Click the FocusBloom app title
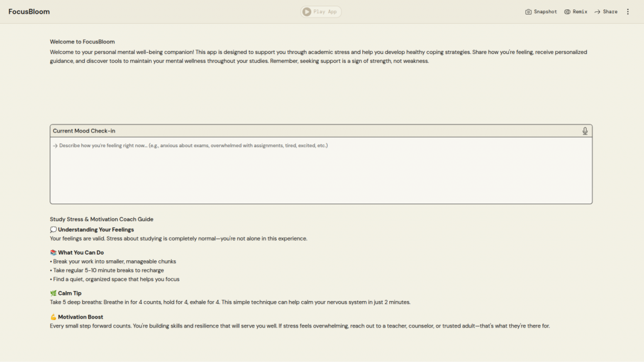 [29, 12]
